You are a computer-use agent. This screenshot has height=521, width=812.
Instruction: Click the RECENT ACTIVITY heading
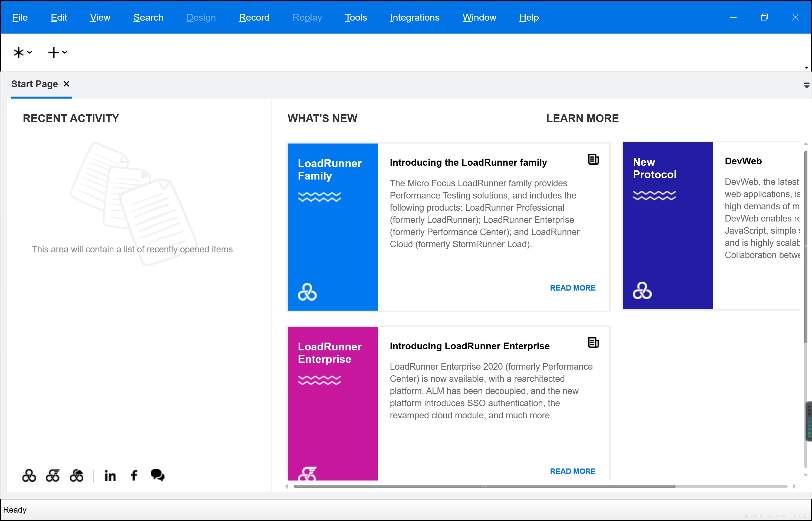(x=71, y=118)
